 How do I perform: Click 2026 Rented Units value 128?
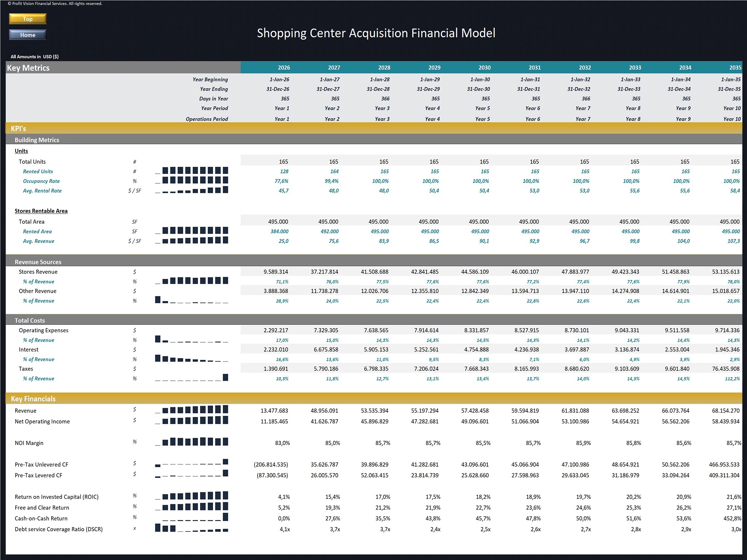click(x=284, y=171)
